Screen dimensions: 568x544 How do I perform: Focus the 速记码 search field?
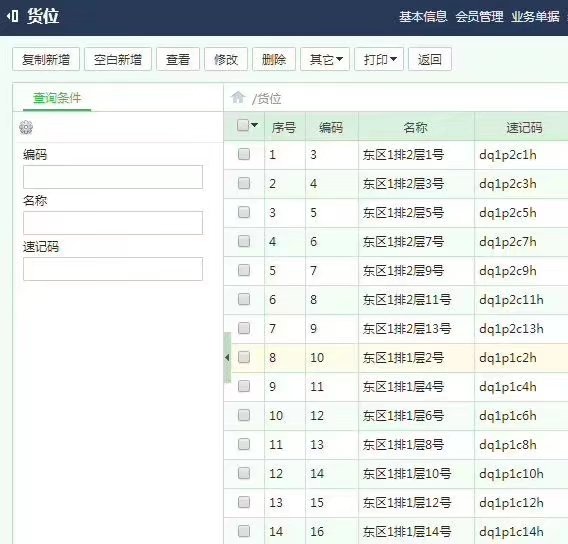click(113, 269)
